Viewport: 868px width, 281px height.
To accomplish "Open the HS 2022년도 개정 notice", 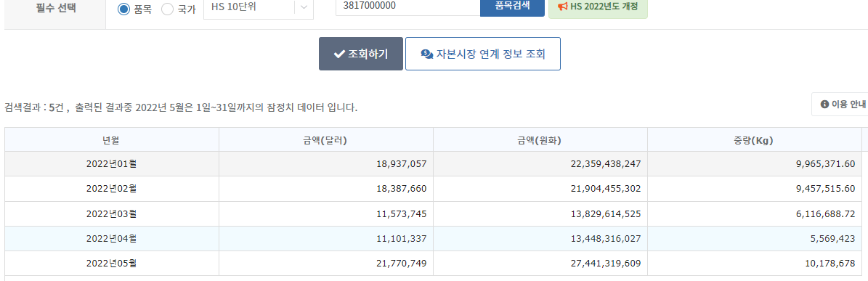I will coord(598,8).
